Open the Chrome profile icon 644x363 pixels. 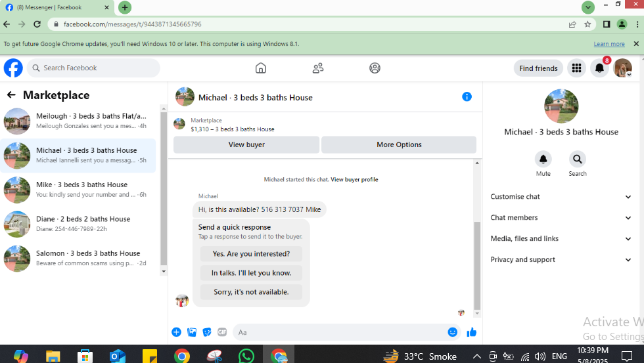(x=622, y=24)
